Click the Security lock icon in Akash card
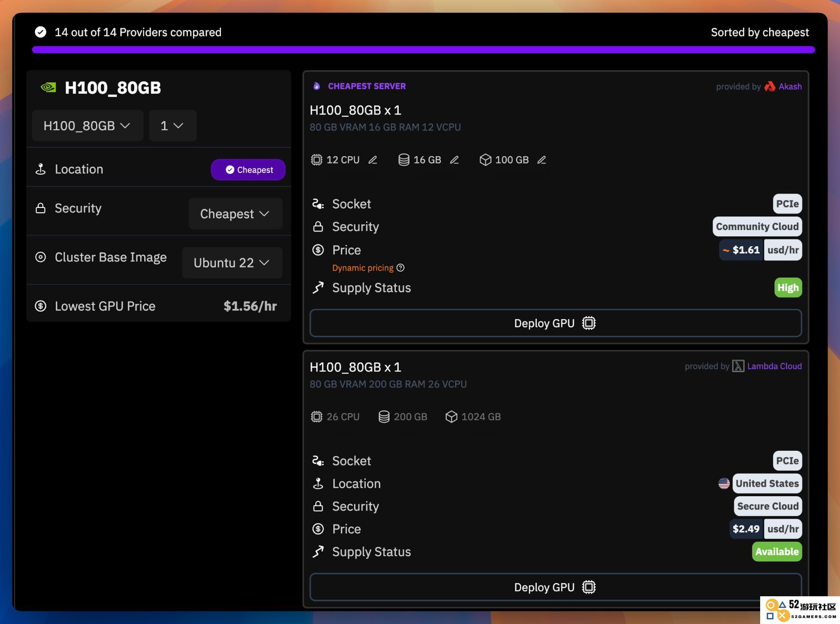The image size is (840, 624). tap(318, 226)
